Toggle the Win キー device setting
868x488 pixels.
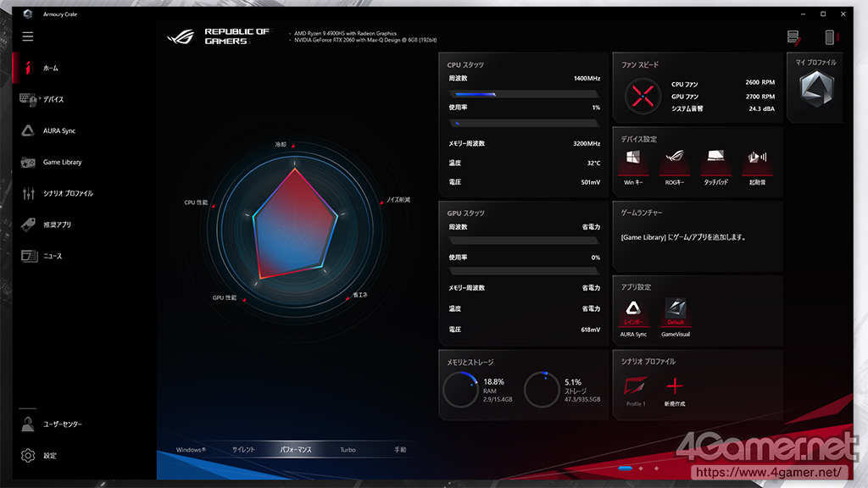(632, 167)
